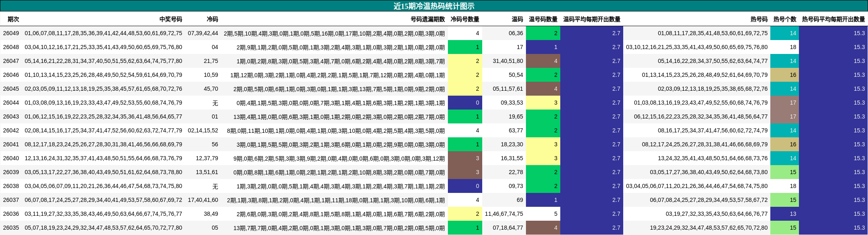Select period cell 26046
868x235 pixels.
click(x=11, y=75)
